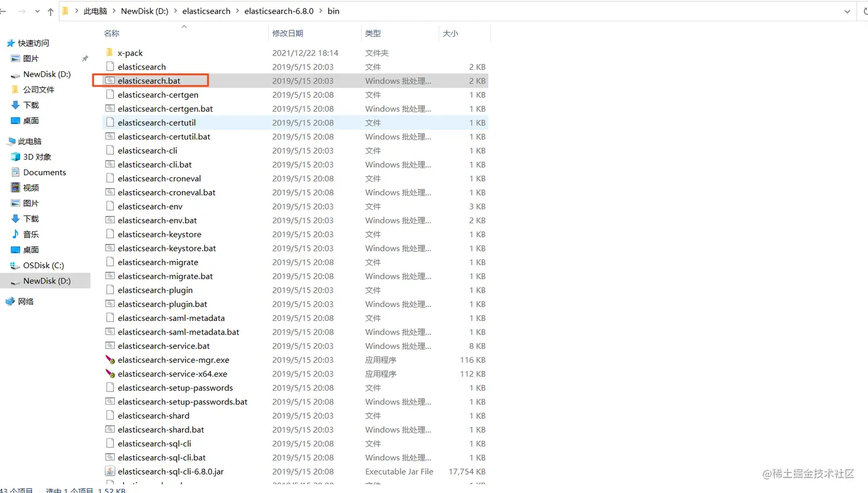Click the 17,754 KB size cell
The height and width of the screenshot is (493, 868).
[467, 471]
